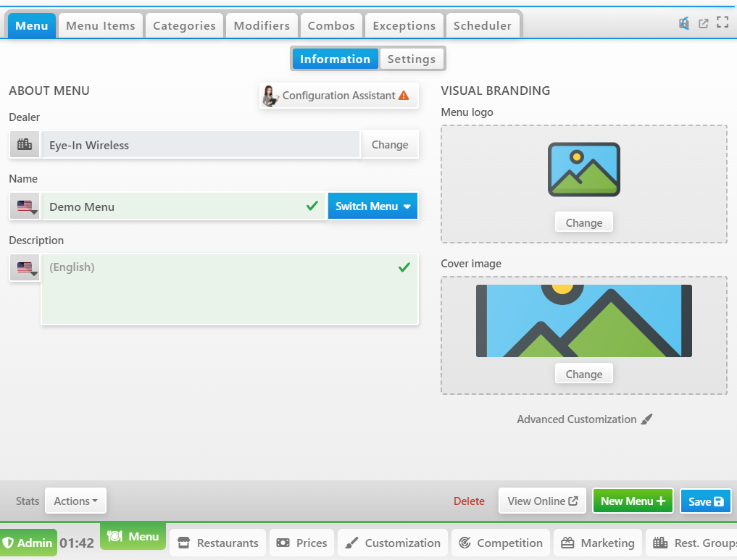Switch to the Settings view
This screenshot has height=560, width=737.
pyautogui.click(x=411, y=59)
